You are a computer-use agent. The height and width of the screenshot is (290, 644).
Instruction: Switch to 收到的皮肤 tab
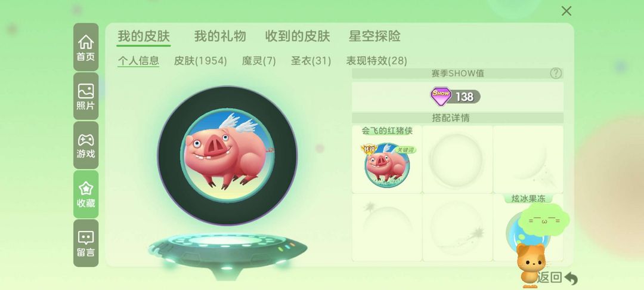tap(298, 36)
